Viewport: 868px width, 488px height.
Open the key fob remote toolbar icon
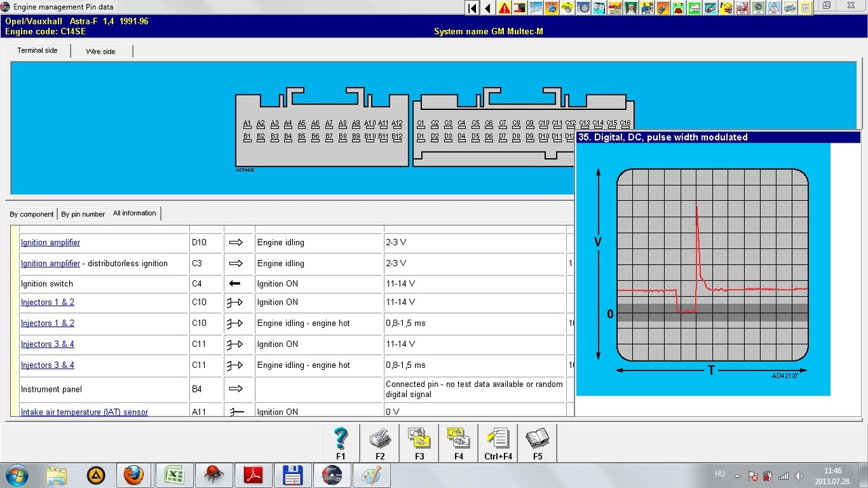[663, 8]
